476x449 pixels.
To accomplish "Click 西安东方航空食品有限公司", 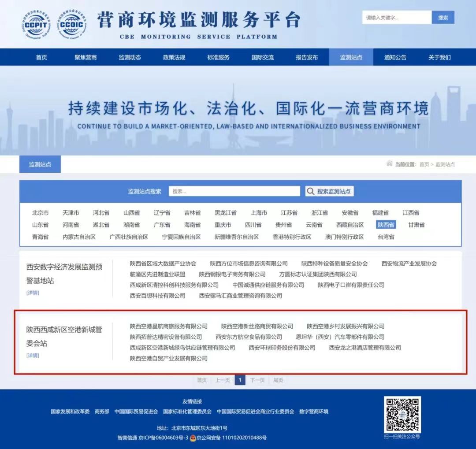I will pyautogui.click(x=249, y=337).
